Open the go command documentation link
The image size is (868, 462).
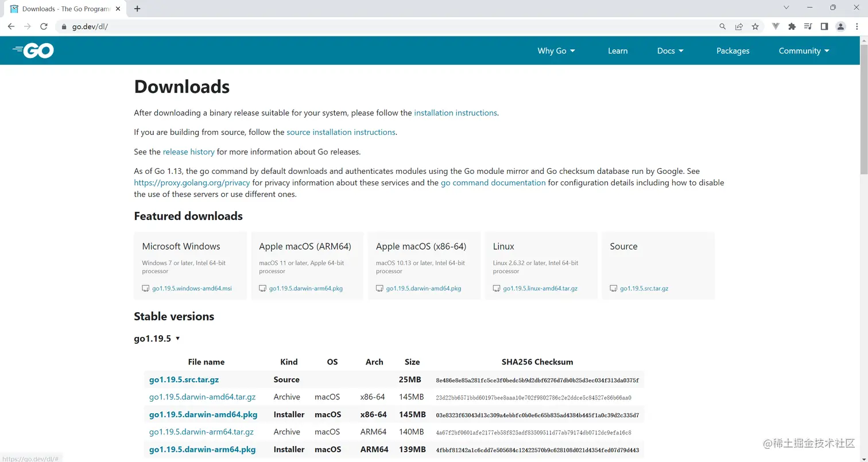(x=493, y=183)
